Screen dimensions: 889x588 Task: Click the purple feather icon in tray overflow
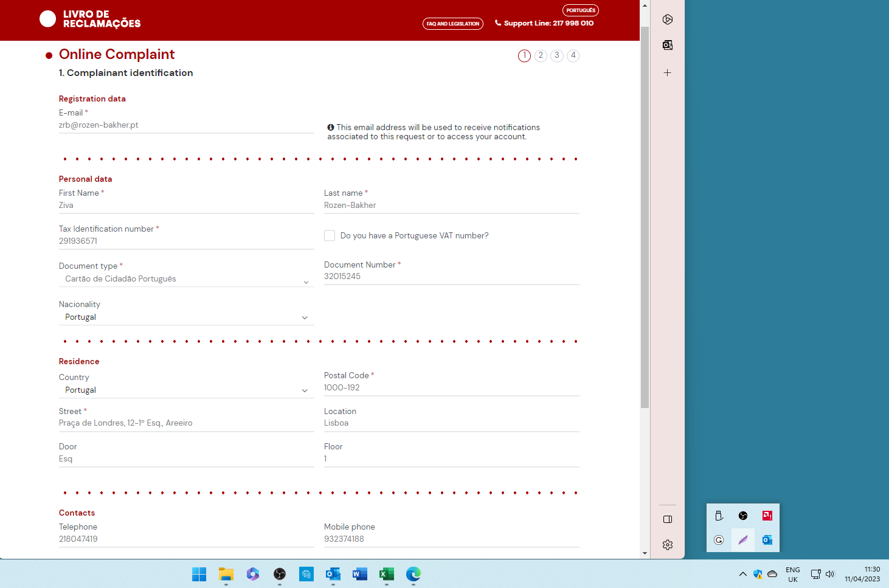pyautogui.click(x=743, y=540)
